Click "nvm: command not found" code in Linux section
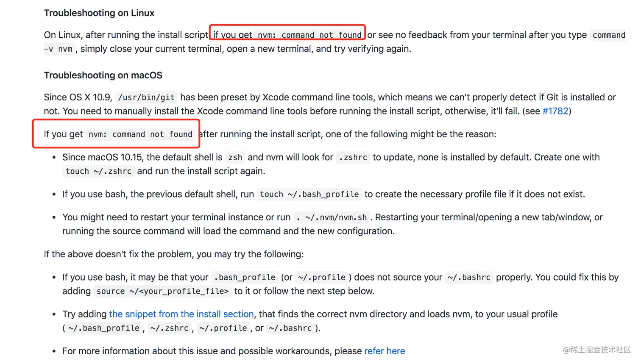This screenshot has width=641, height=364. click(309, 35)
